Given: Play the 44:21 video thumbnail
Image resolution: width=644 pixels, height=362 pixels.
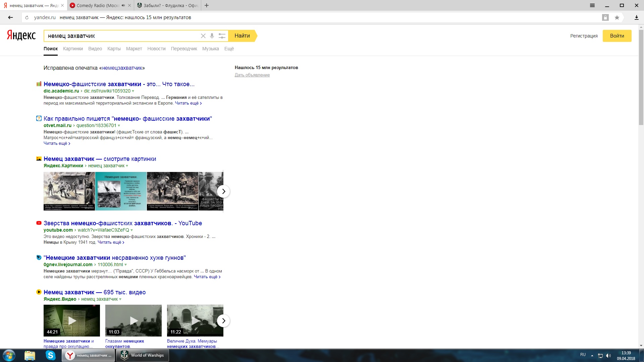Looking at the screenshot, I should click(72, 320).
